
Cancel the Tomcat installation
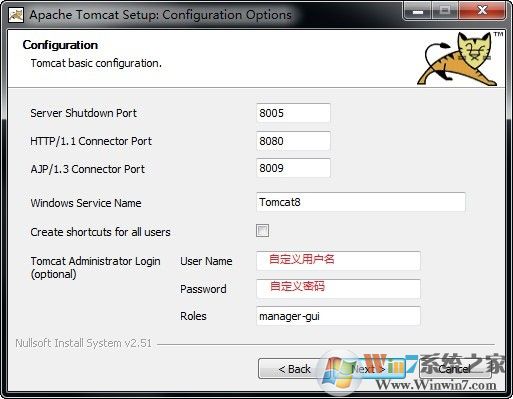click(x=455, y=369)
